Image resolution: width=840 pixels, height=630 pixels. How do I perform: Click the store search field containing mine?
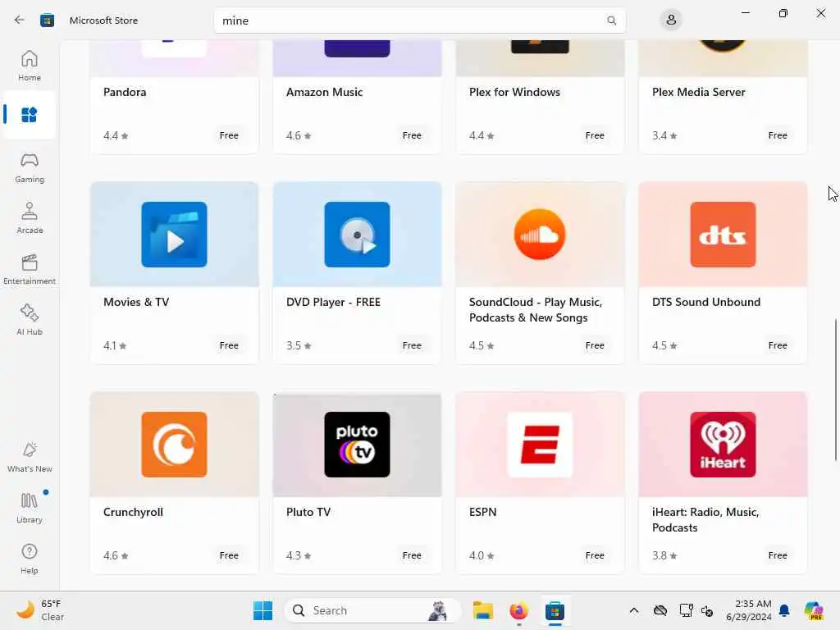point(419,21)
